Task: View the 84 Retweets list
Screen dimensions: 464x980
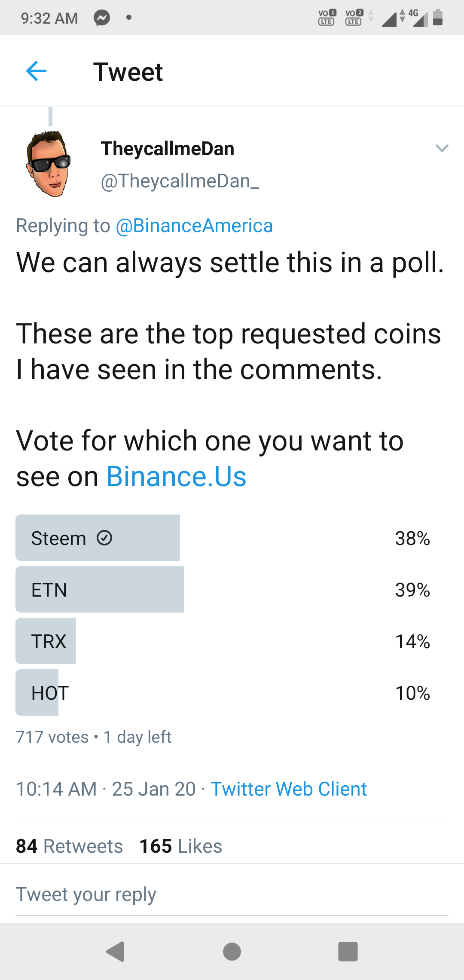Action: 70,846
